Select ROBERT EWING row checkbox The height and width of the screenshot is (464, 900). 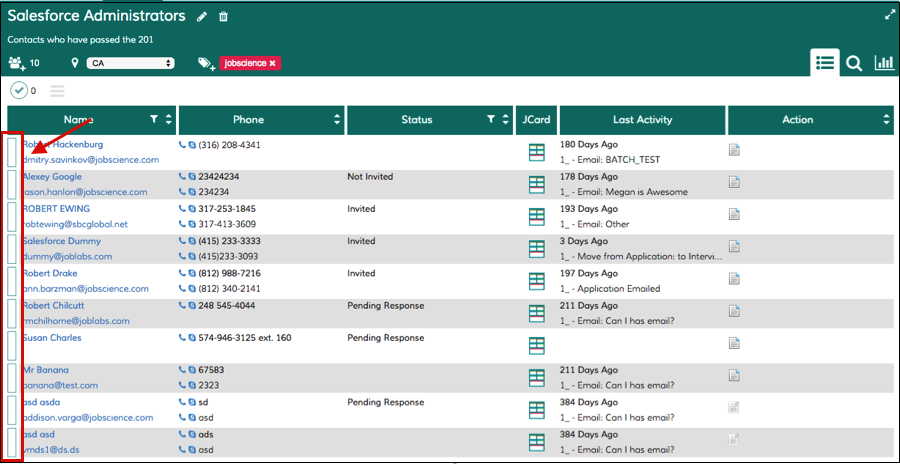tap(11, 216)
